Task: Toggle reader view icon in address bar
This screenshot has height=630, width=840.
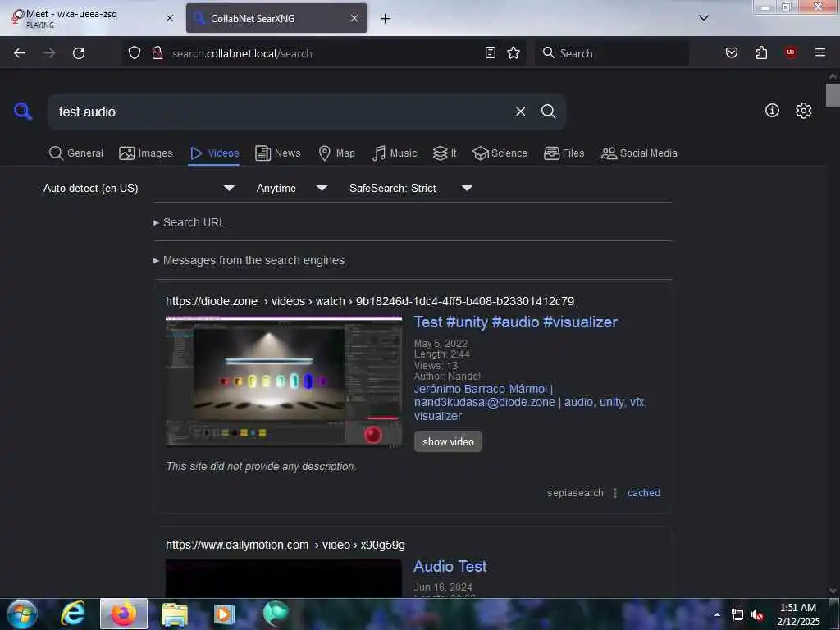Action: tap(491, 52)
